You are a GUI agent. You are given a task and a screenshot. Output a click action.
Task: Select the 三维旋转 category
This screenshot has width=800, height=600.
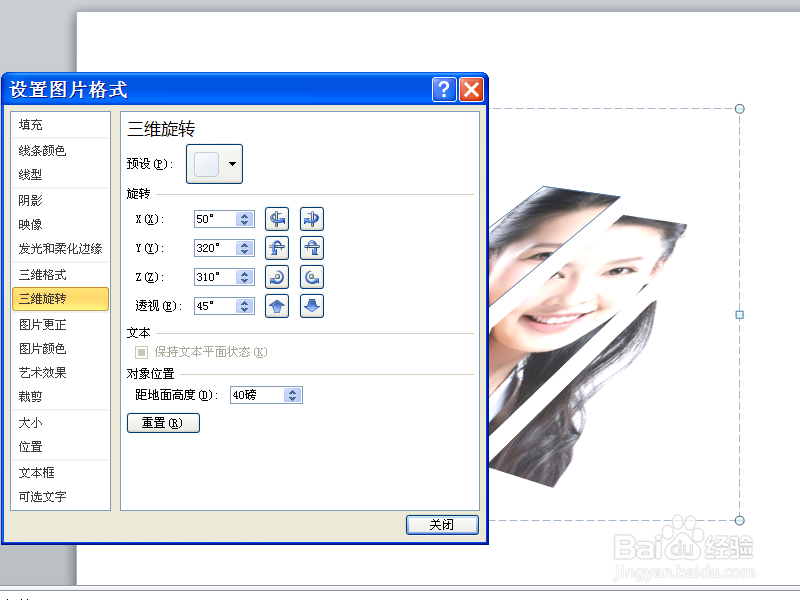60,299
